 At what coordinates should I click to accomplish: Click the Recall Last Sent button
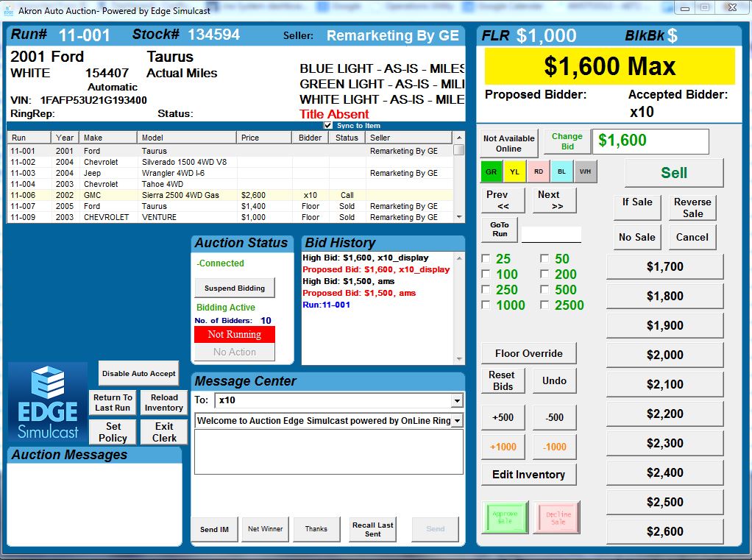point(372,529)
